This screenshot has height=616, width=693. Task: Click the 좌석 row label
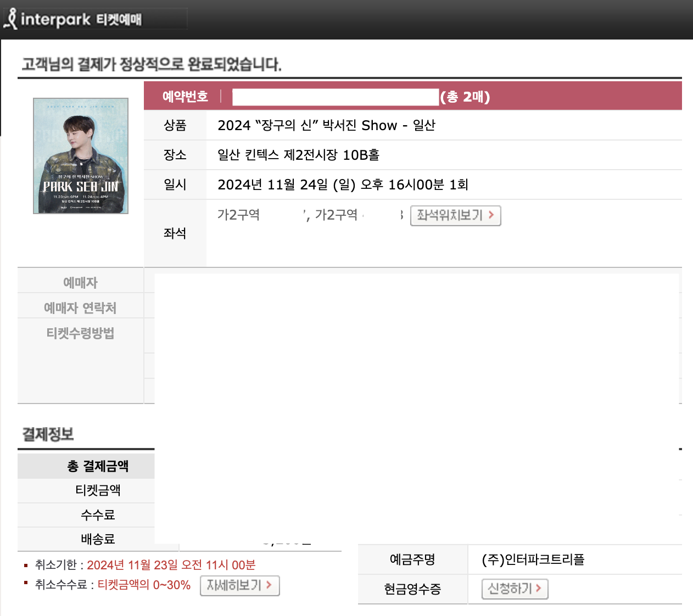coord(175,233)
